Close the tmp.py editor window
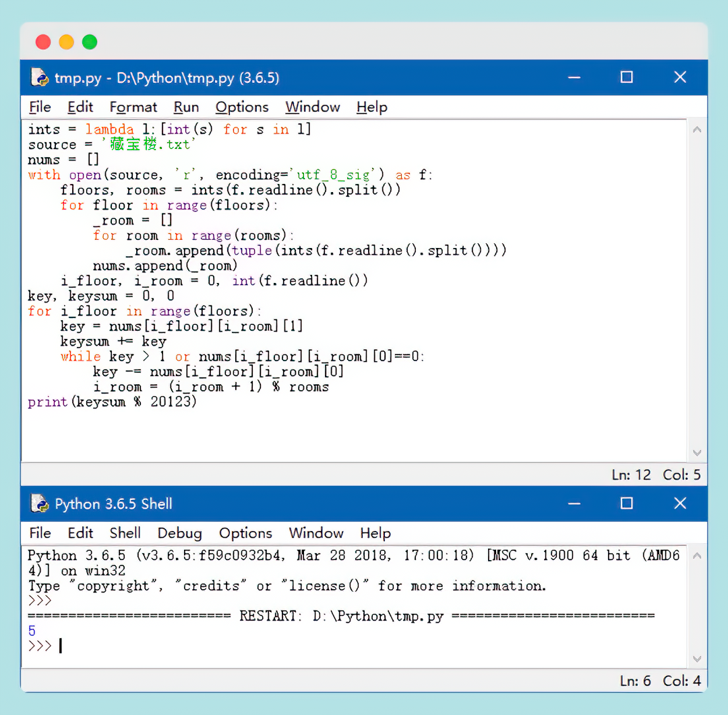Screen dimensions: 728x715 coord(680,77)
